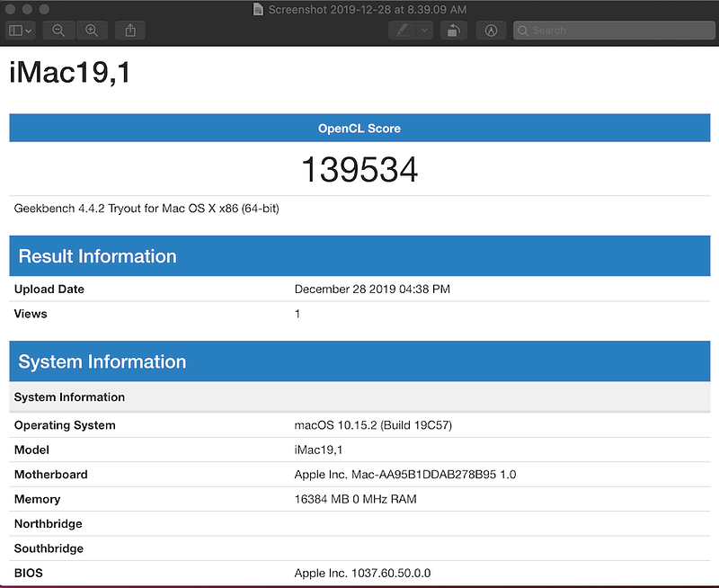Minimize the window with the middle window control

(27, 9)
